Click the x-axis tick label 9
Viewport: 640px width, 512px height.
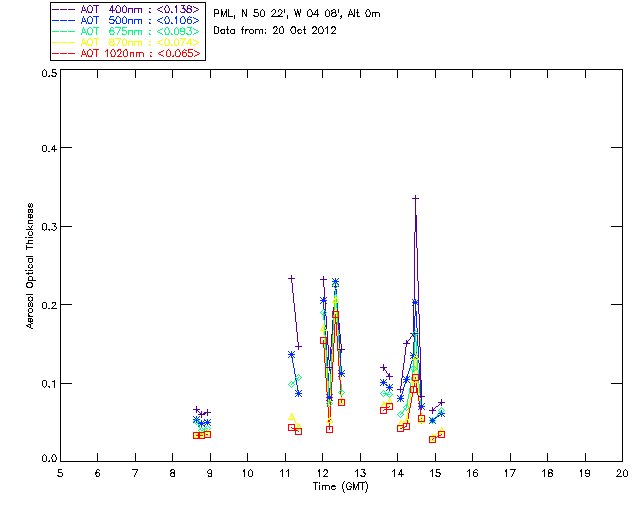(x=210, y=473)
